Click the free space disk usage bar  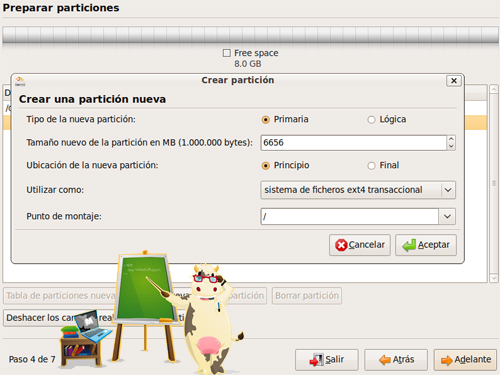(x=250, y=35)
